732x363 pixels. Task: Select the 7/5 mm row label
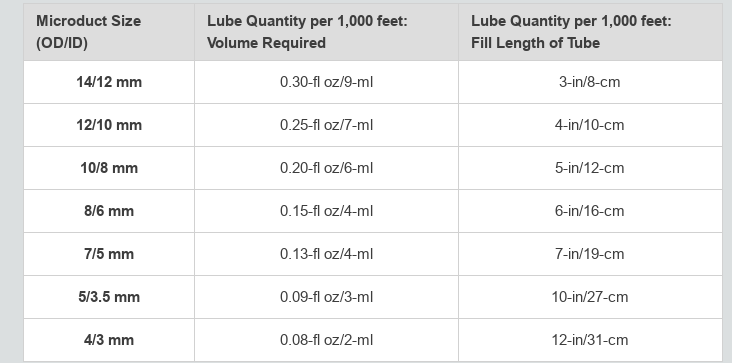pyautogui.click(x=109, y=254)
